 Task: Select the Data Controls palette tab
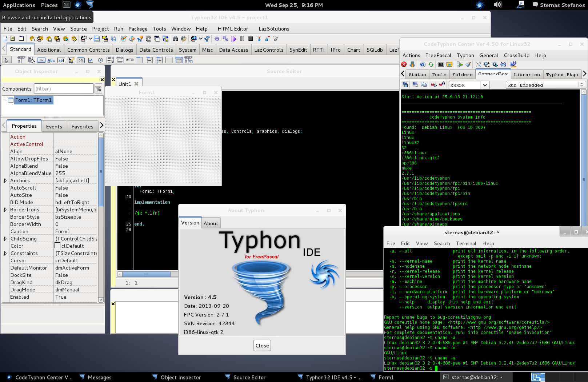pos(156,50)
